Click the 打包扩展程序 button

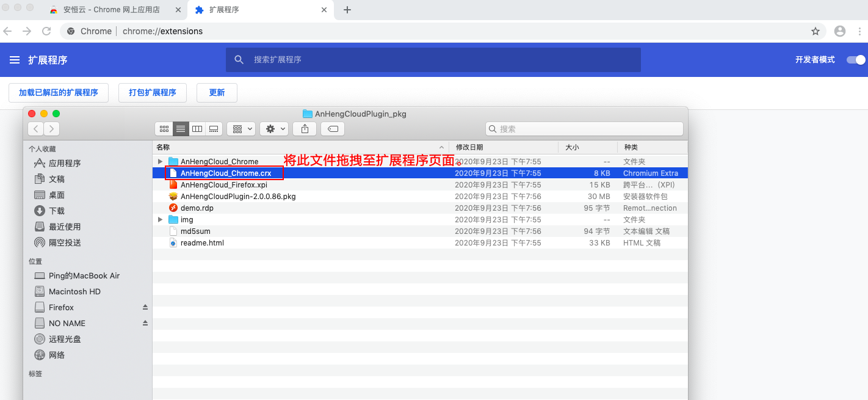(x=153, y=93)
